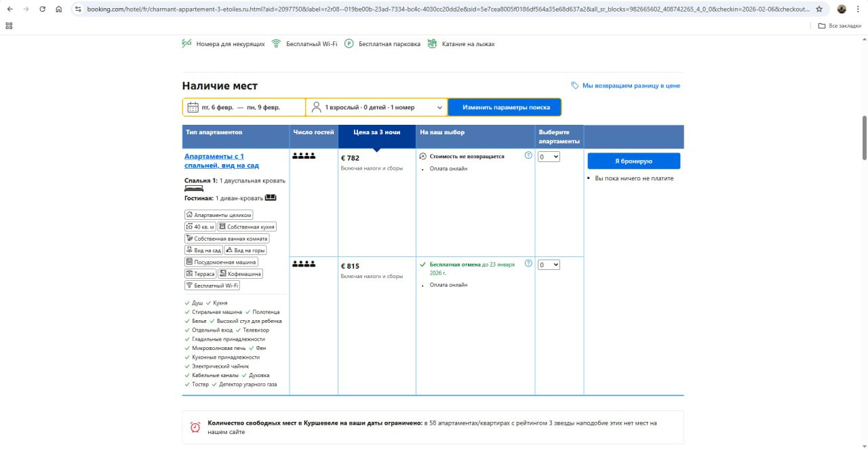Viewport: 868px width, 449px height.
Task: Click the browser reload page icon
Action: (42, 9)
